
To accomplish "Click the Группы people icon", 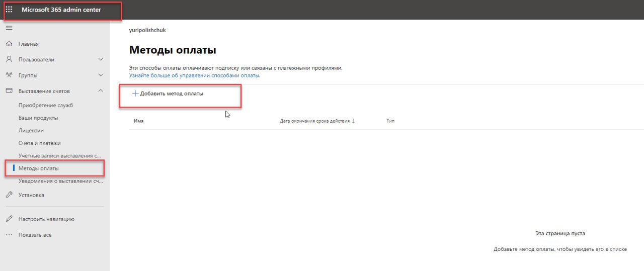I will pyautogui.click(x=9, y=75).
